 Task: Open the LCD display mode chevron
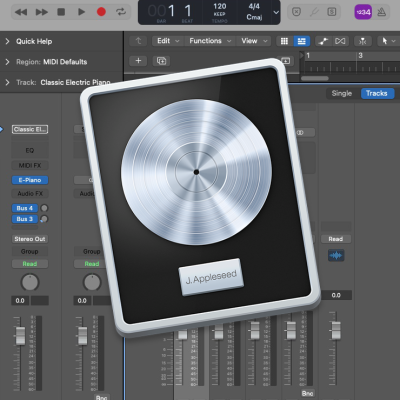(x=276, y=12)
